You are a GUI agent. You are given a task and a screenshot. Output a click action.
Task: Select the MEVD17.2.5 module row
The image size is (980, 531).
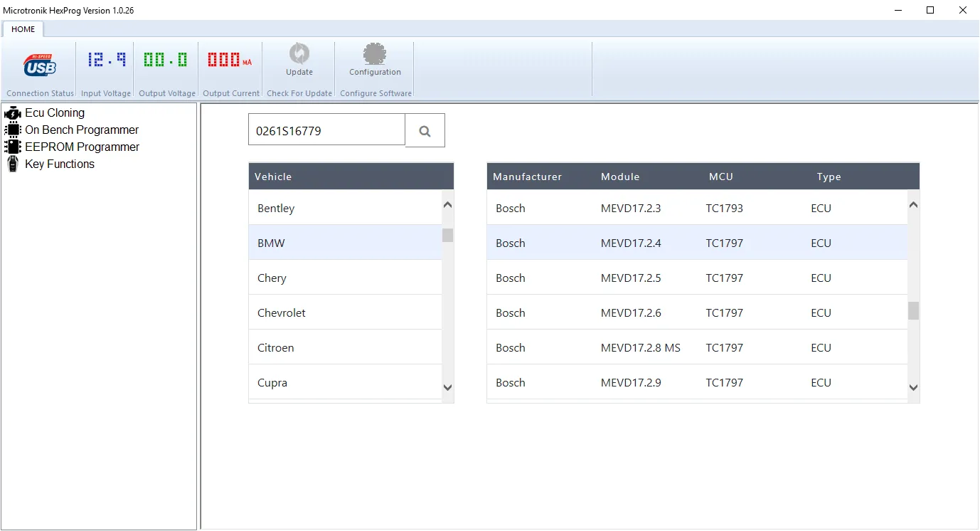click(x=698, y=278)
